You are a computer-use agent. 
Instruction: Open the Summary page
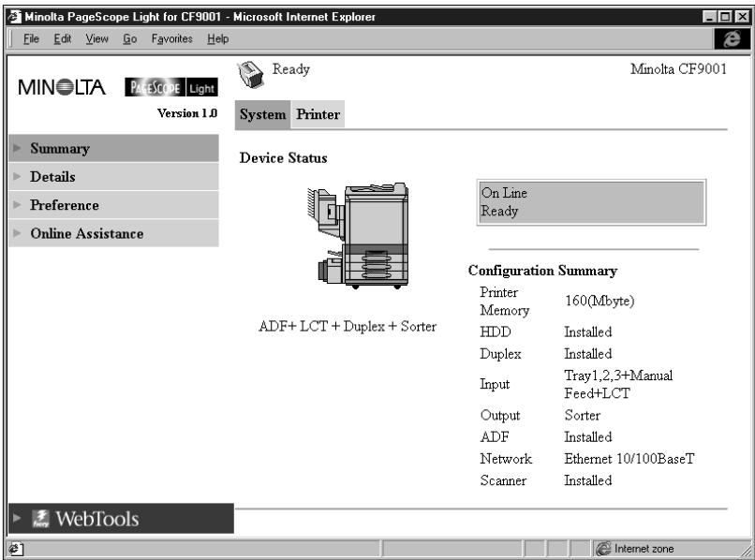tap(113, 148)
